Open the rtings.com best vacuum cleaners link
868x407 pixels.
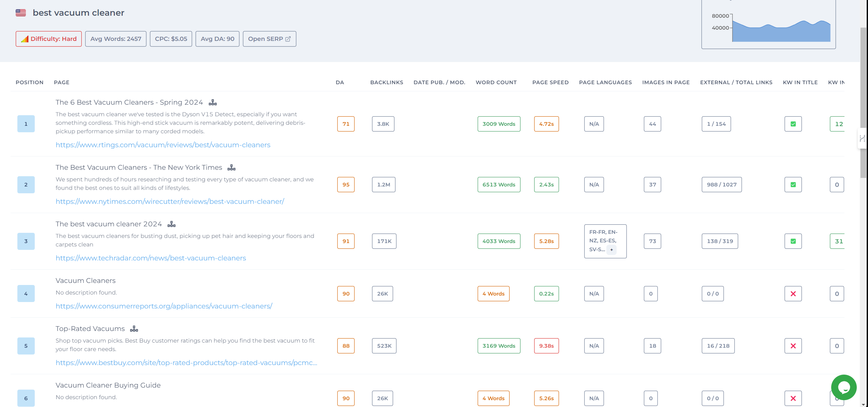163,145
